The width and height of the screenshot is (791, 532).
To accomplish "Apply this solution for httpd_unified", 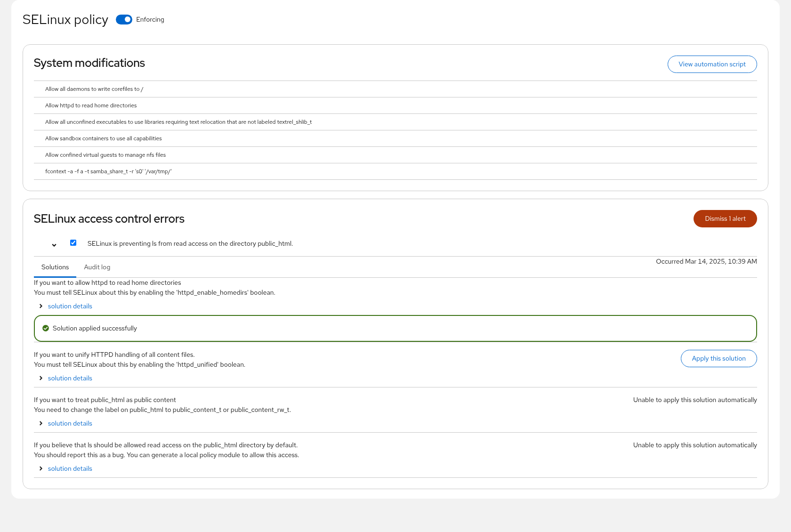I will coord(718,358).
